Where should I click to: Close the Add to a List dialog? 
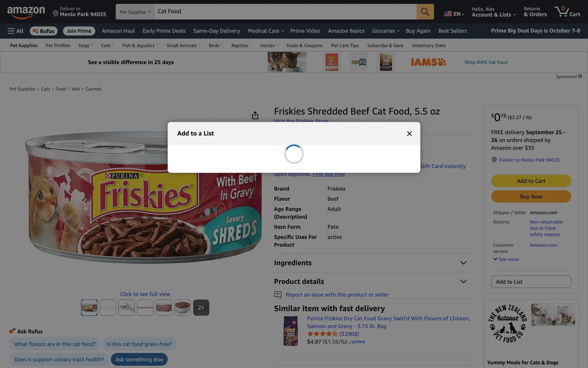tap(409, 133)
